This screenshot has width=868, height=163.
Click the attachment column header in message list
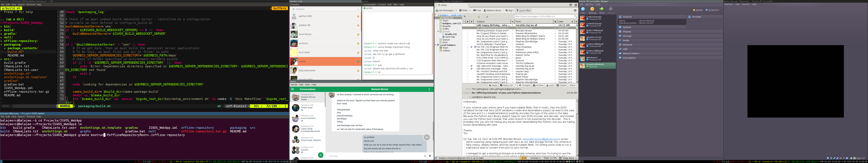(x=472, y=22)
